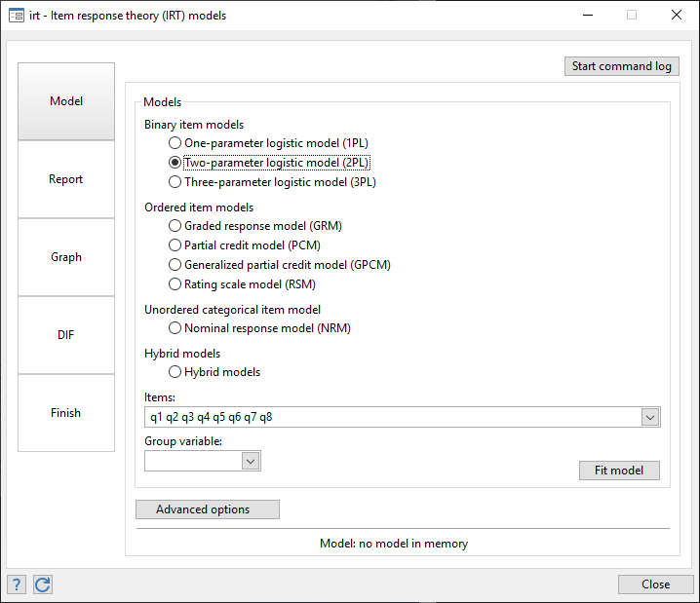Click in the Items variable field

390,418
